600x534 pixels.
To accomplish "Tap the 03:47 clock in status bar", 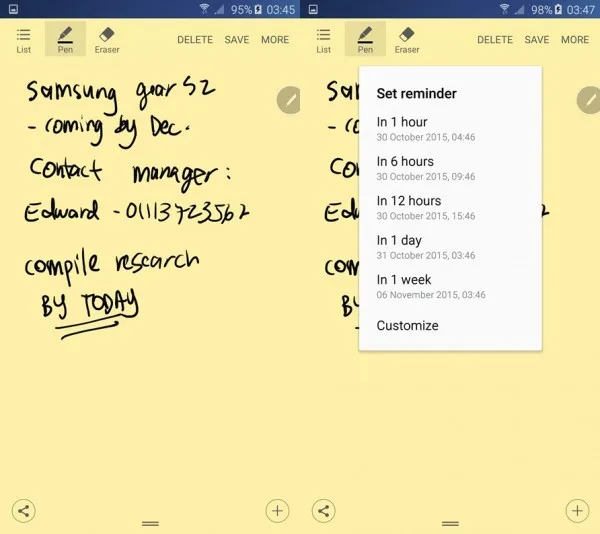I will click(580, 9).
